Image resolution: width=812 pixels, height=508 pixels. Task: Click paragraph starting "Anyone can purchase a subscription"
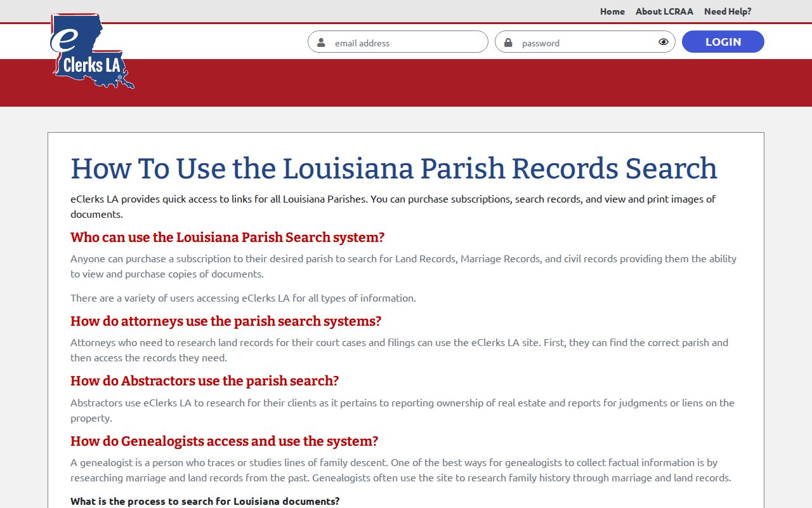coord(403,266)
